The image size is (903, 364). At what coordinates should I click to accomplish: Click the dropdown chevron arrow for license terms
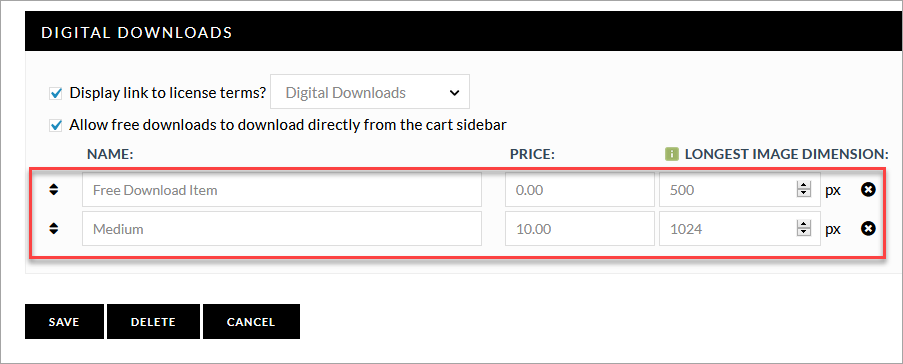point(454,93)
